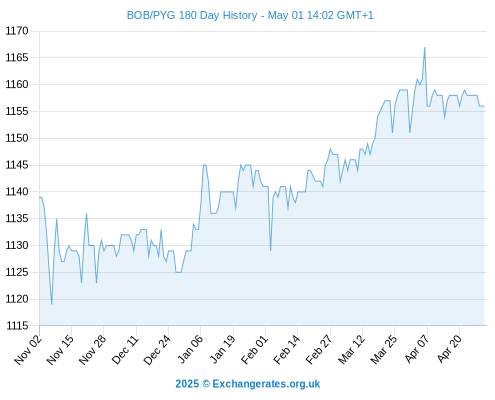Click the 1115 y-axis value label
This screenshot has width=495, height=400.
point(17,326)
